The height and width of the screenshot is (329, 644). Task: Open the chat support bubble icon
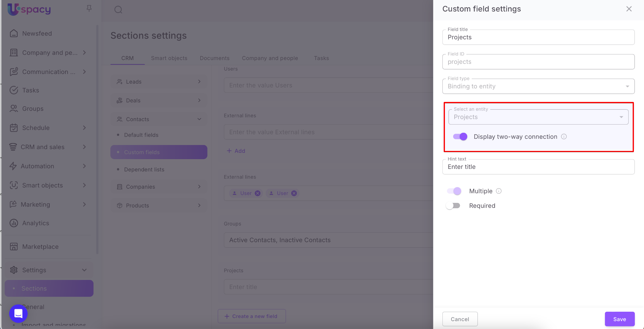point(18,313)
